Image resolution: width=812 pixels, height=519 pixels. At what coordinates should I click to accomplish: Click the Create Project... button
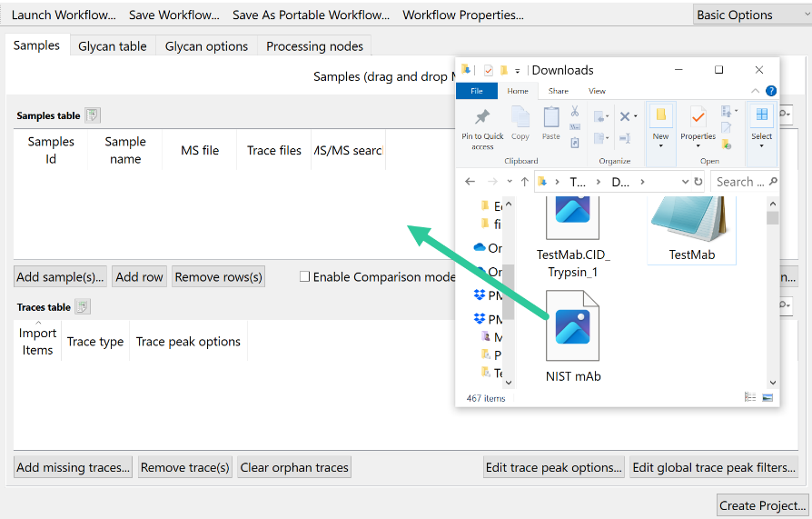pos(762,505)
